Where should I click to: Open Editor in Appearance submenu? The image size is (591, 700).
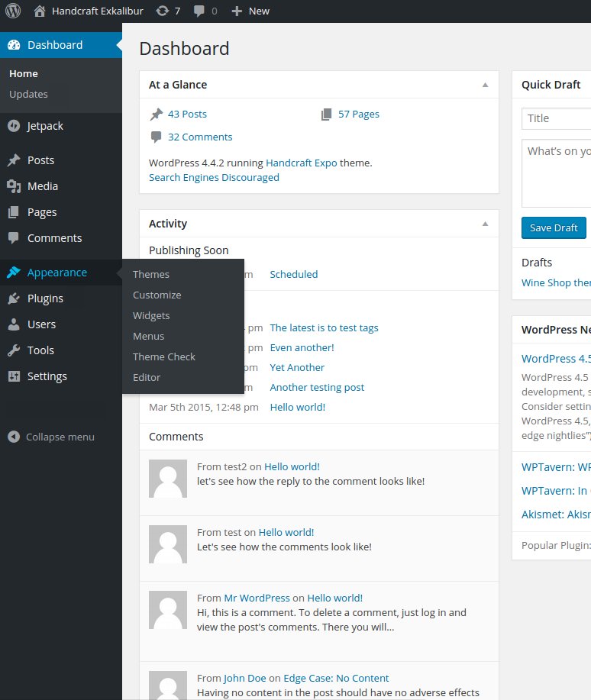click(147, 377)
